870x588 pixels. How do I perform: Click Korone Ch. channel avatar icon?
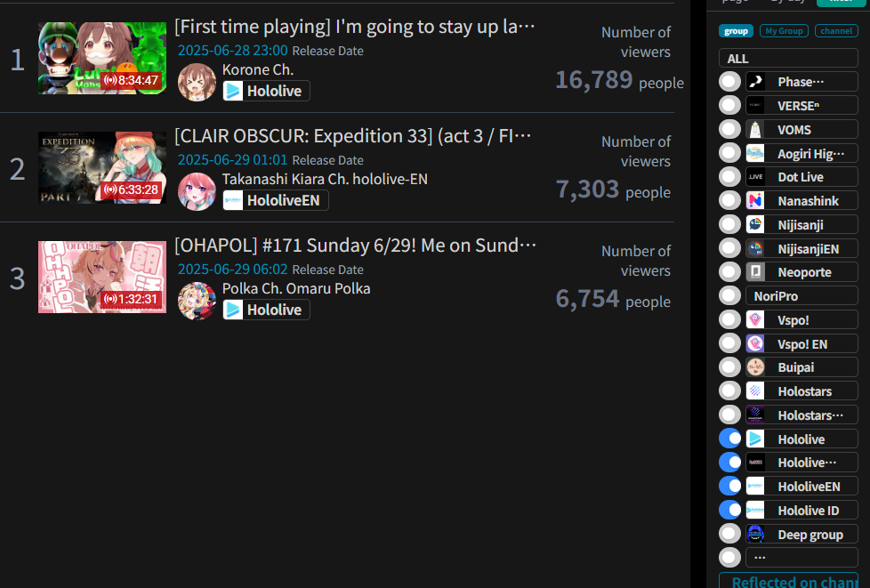pyautogui.click(x=197, y=82)
